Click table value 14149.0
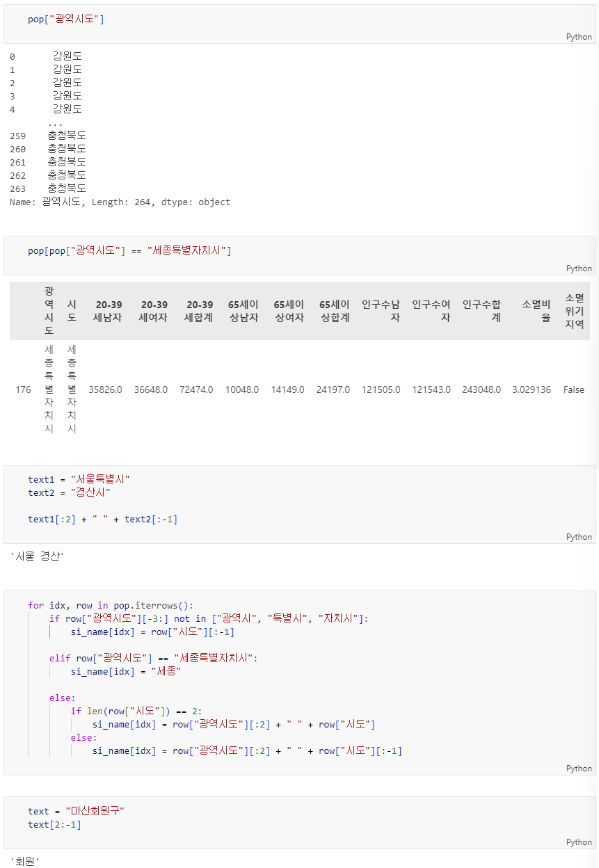Image resolution: width=599 pixels, height=868 pixels. (x=288, y=389)
